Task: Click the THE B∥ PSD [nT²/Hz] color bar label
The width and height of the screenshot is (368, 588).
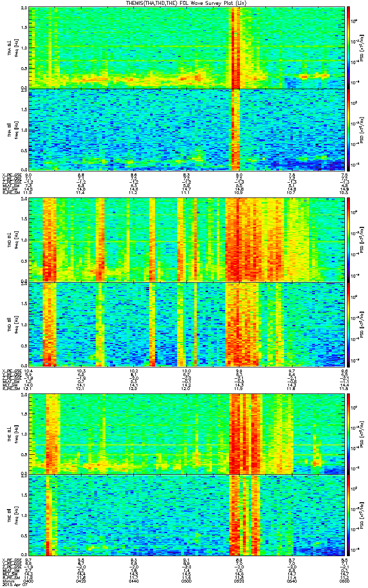Action: click(x=362, y=515)
